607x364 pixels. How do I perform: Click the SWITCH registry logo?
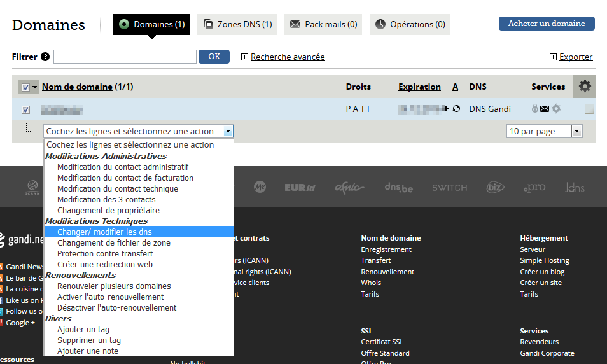[449, 188]
